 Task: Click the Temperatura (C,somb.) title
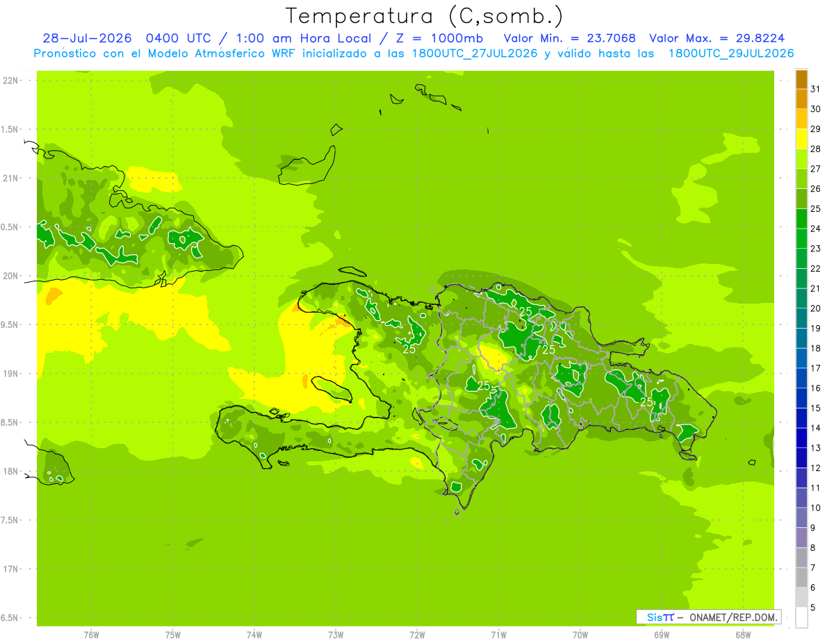(x=425, y=16)
